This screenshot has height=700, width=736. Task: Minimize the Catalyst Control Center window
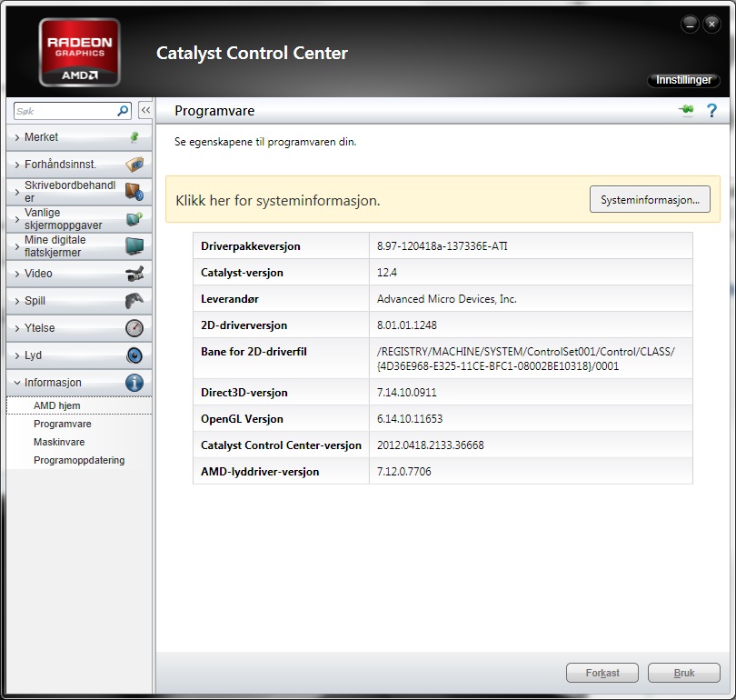point(690,24)
